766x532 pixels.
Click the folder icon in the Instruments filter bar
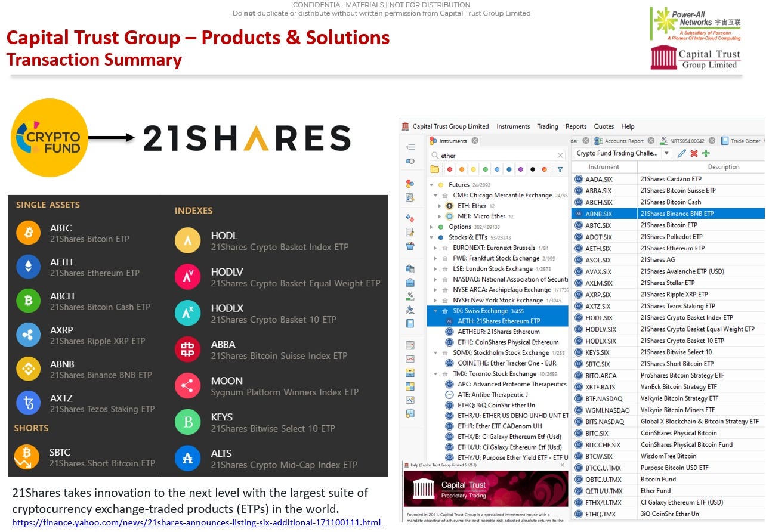click(x=435, y=169)
